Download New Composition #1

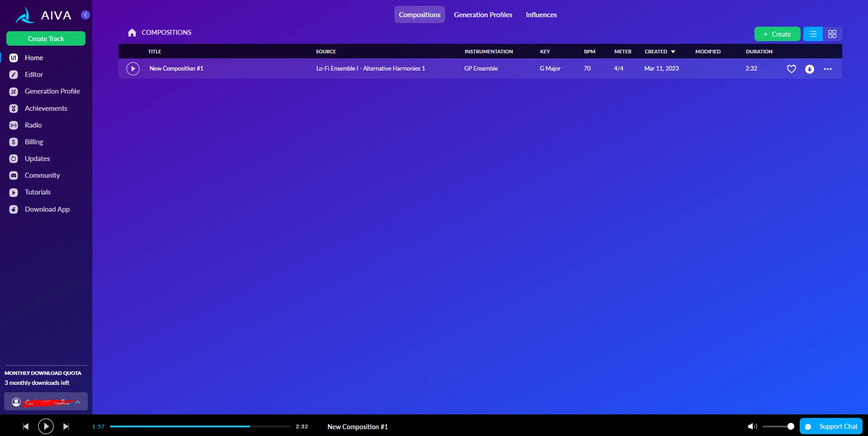point(810,69)
